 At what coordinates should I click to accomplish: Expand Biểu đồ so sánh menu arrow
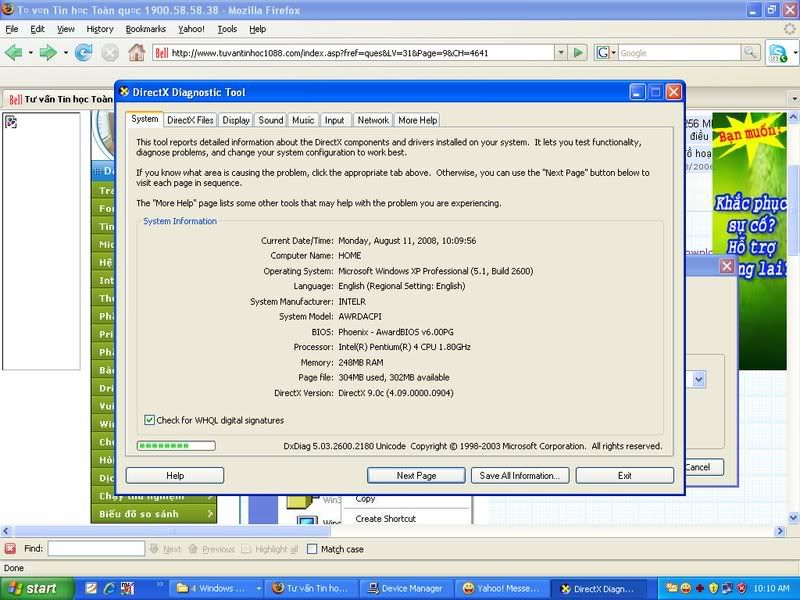click(210, 514)
